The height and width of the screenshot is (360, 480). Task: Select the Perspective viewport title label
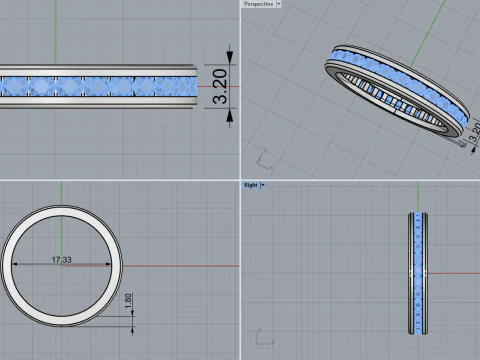[259, 4]
